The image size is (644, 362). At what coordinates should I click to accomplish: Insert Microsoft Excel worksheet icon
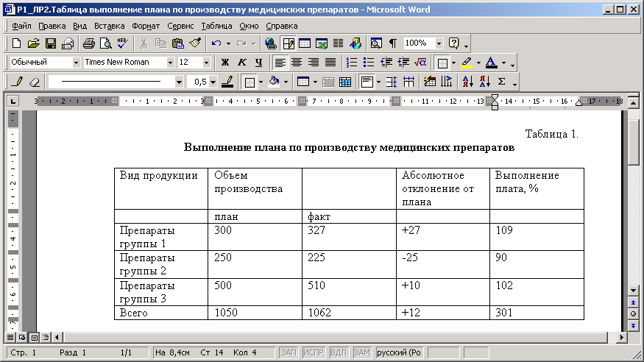coord(322,43)
